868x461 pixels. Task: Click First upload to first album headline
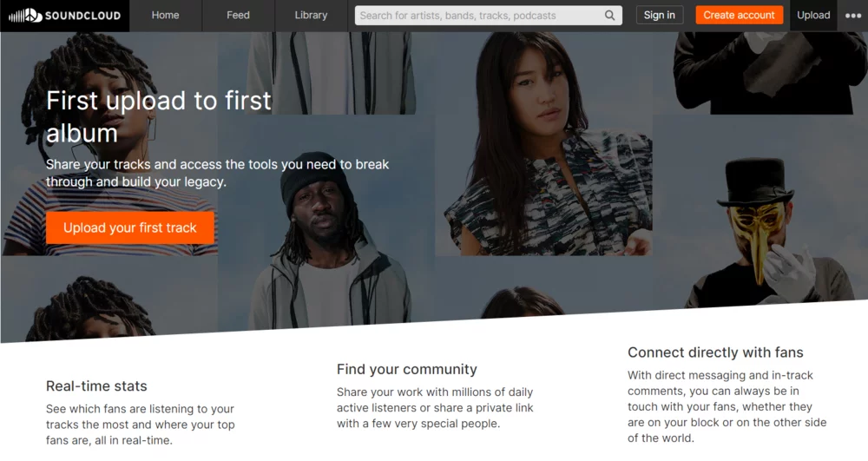[159, 117]
